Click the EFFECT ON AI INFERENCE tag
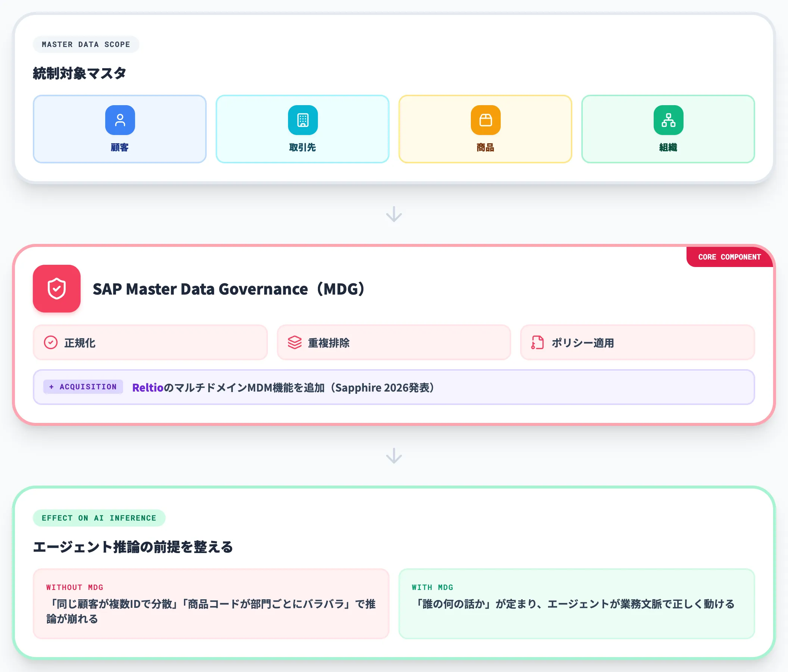Viewport: 788px width, 672px height. coord(99,518)
